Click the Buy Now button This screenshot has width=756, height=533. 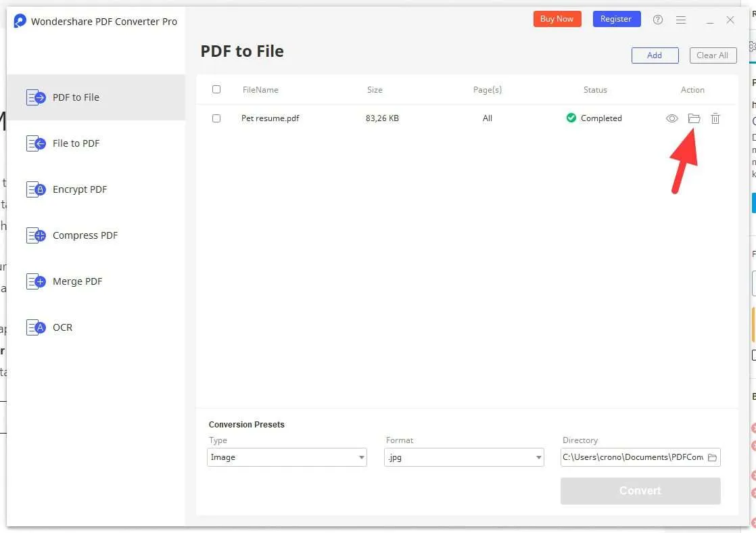(557, 19)
